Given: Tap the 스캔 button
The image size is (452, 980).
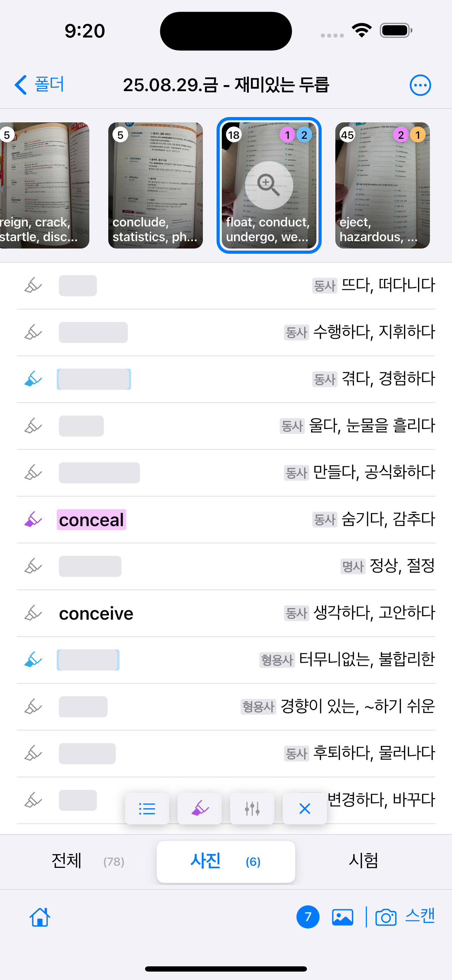Looking at the screenshot, I should (420, 916).
